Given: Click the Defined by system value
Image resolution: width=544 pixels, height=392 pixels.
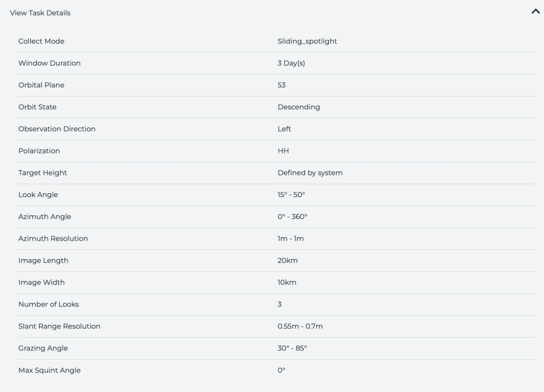Looking at the screenshot, I should click(x=310, y=173).
